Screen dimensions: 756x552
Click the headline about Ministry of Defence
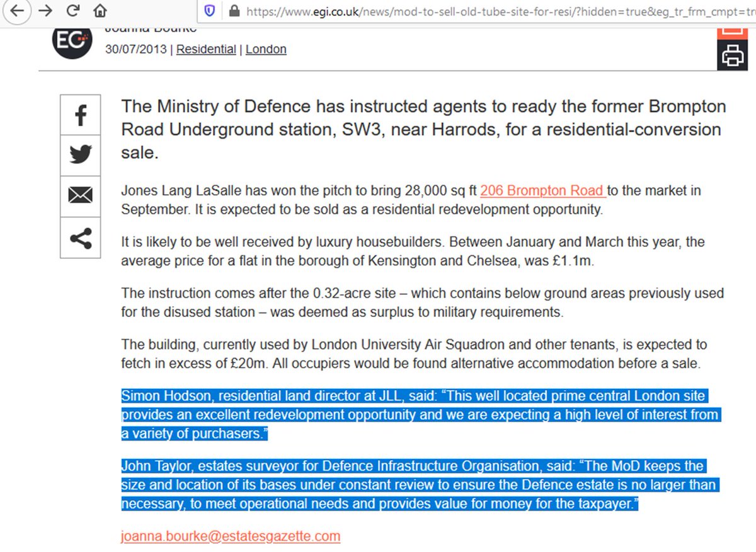[x=423, y=129]
